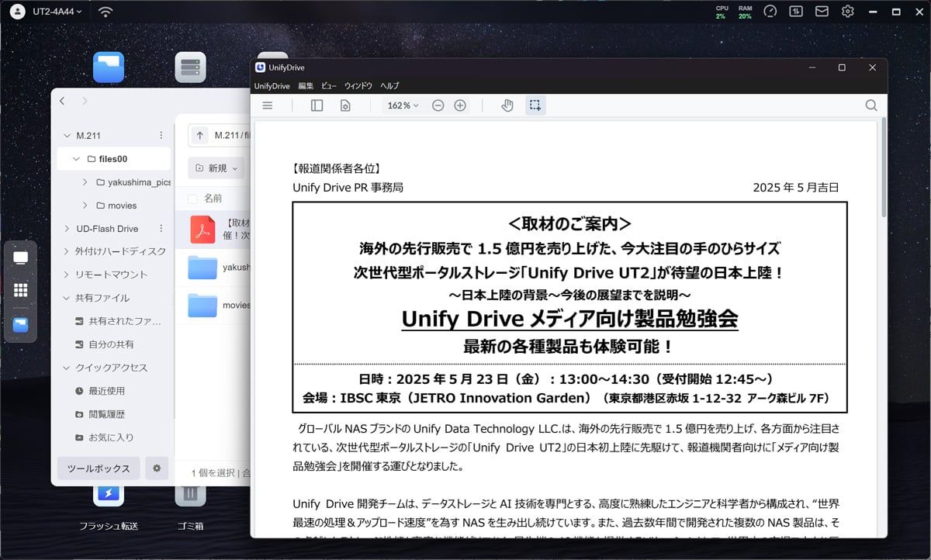
Task: Open search in the PDF viewer
Action: 871,105
